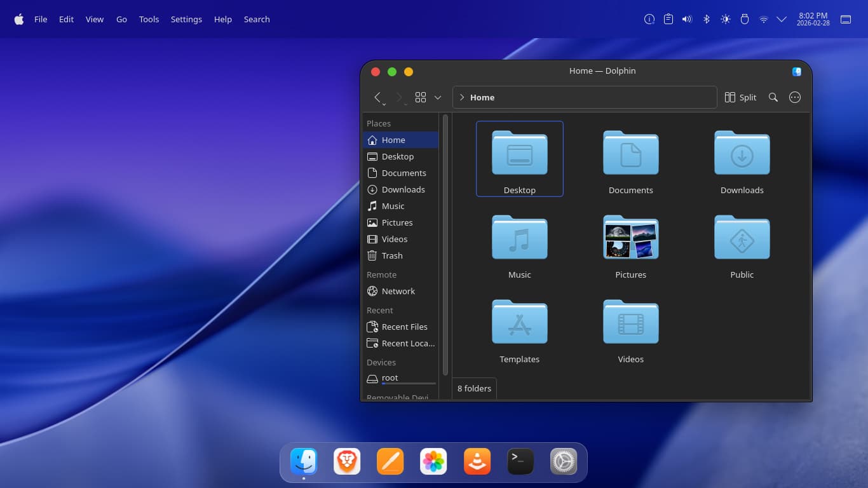Click the sidebar vertical scrollbar
Viewport: 868px width, 488px height.
445,245
